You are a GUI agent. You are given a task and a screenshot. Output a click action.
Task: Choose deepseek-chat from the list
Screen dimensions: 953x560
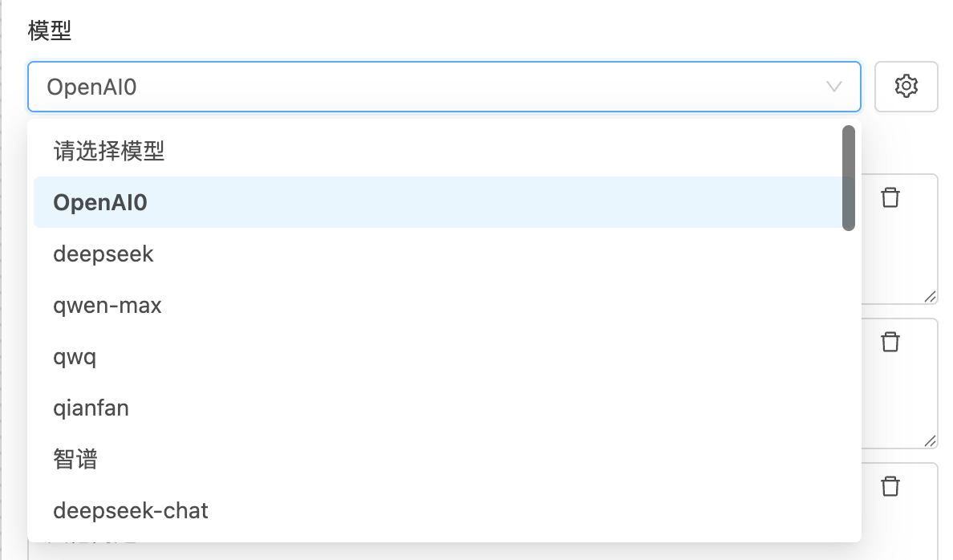(x=131, y=510)
